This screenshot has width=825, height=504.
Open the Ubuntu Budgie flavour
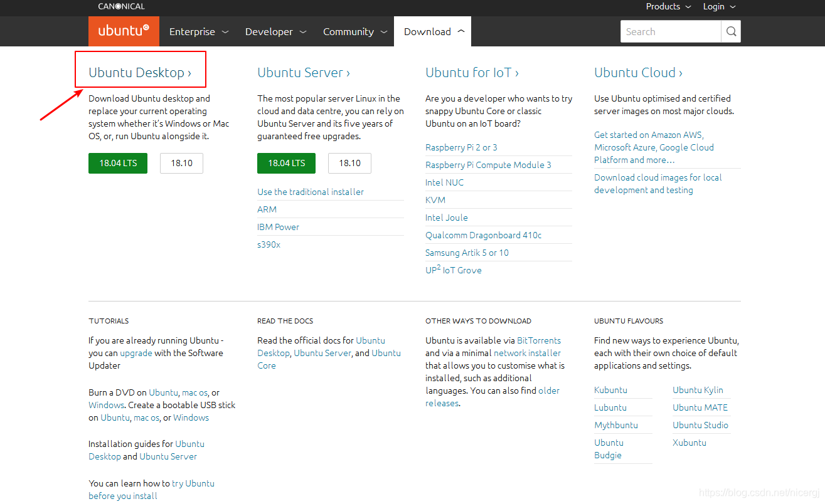(x=609, y=449)
